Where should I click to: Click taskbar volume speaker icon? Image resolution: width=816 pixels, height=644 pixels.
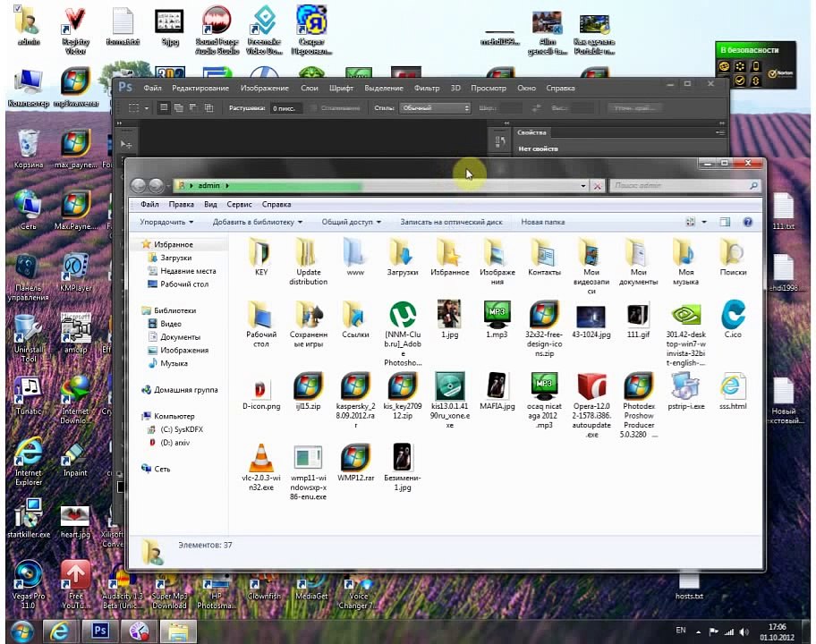(744, 632)
